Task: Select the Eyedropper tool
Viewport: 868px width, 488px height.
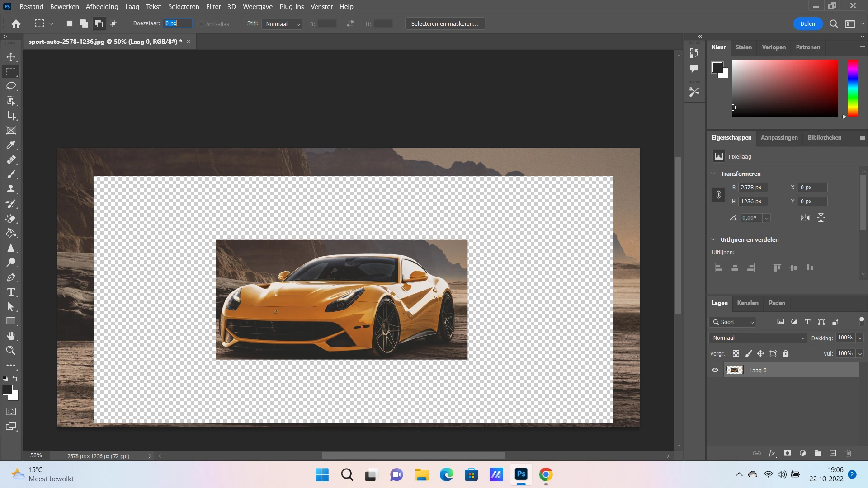Action: (x=11, y=145)
